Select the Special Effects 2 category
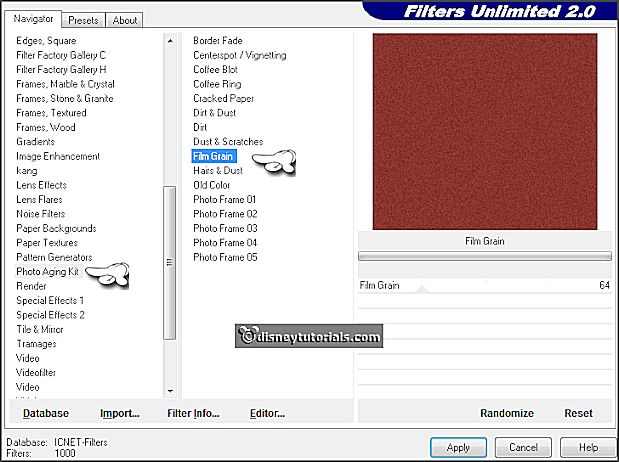Viewport: 619px width, 462px height. pyautogui.click(x=51, y=315)
